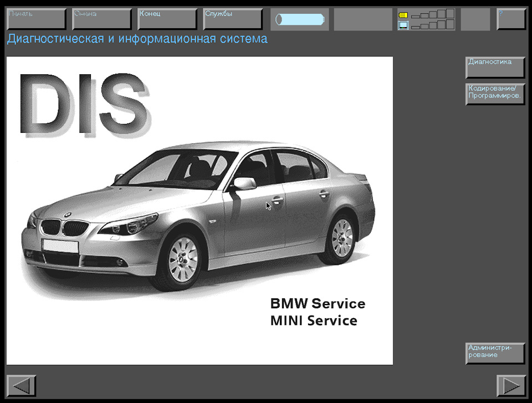This screenshot has width=532, height=403.
Task: Click the Конец button
Action: pos(167,19)
